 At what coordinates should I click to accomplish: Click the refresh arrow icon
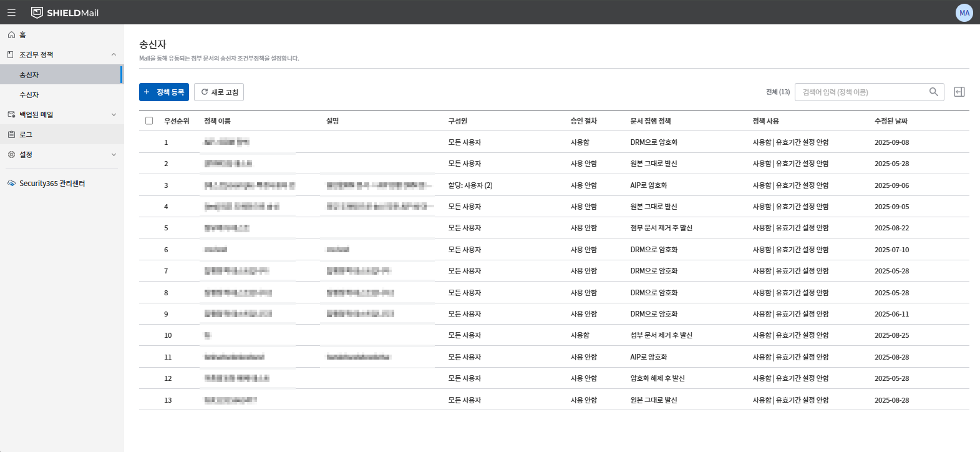coord(205,92)
